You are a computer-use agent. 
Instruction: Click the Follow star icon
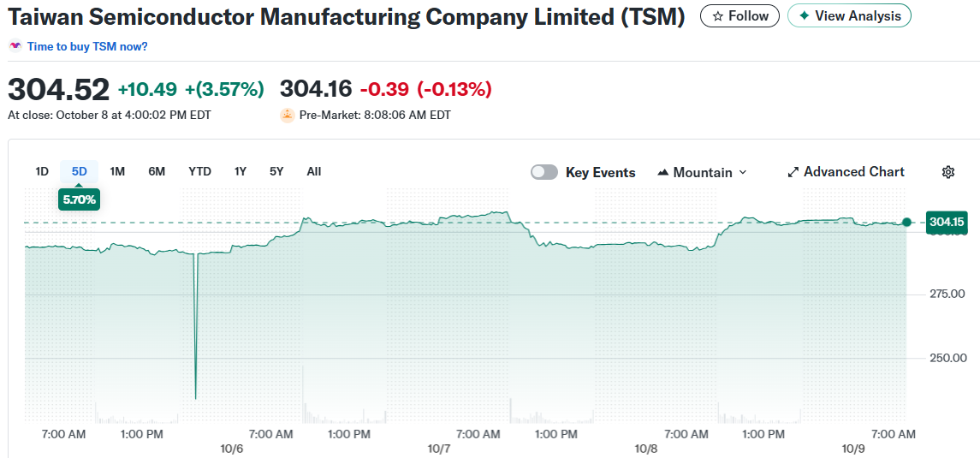coord(718,16)
